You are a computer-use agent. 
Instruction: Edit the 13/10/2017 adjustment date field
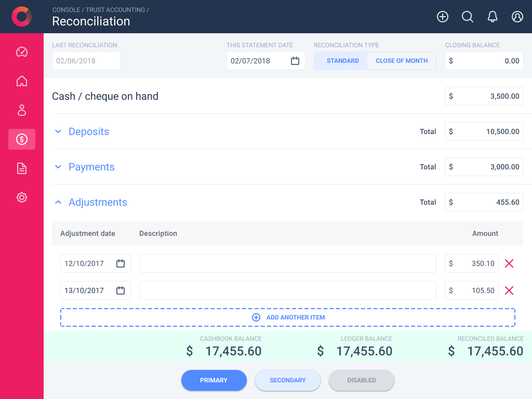click(x=96, y=290)
